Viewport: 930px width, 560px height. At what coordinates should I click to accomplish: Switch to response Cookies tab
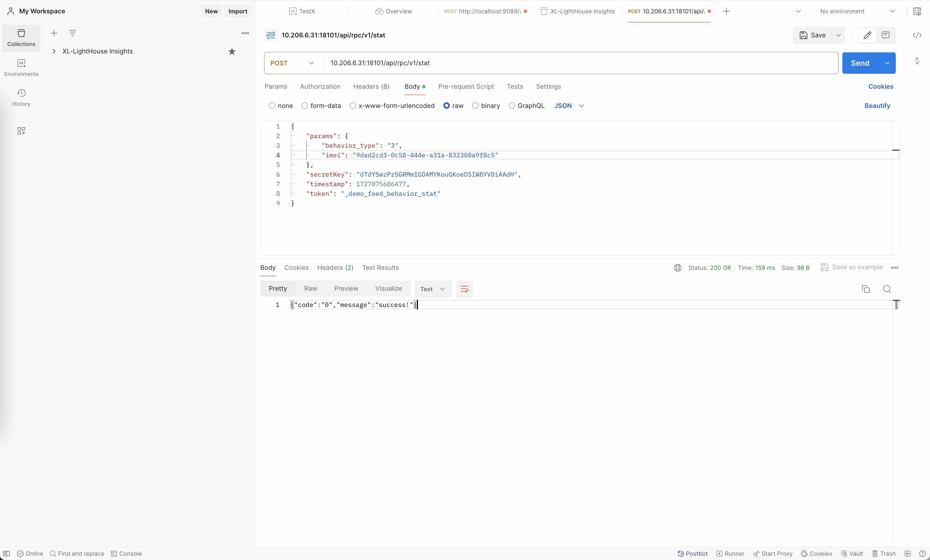point(296,267)
